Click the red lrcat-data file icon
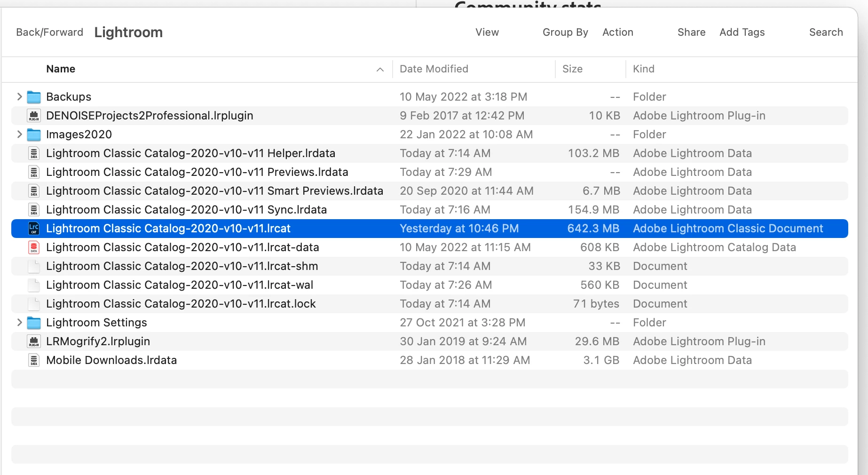868x475 pixels. (34, 247)
